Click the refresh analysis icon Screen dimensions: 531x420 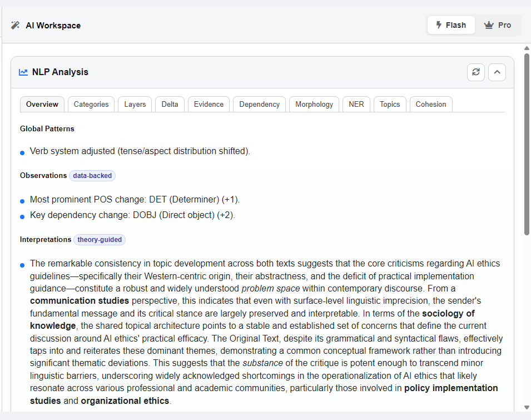475,72
